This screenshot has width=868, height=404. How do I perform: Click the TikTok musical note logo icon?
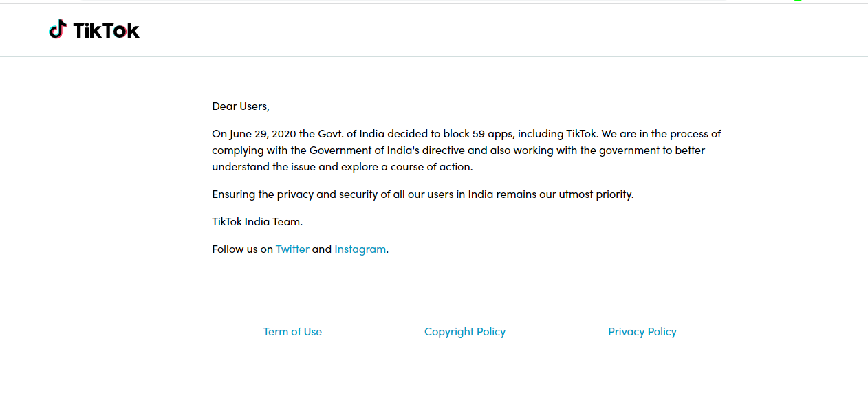[x=57, y=30]
